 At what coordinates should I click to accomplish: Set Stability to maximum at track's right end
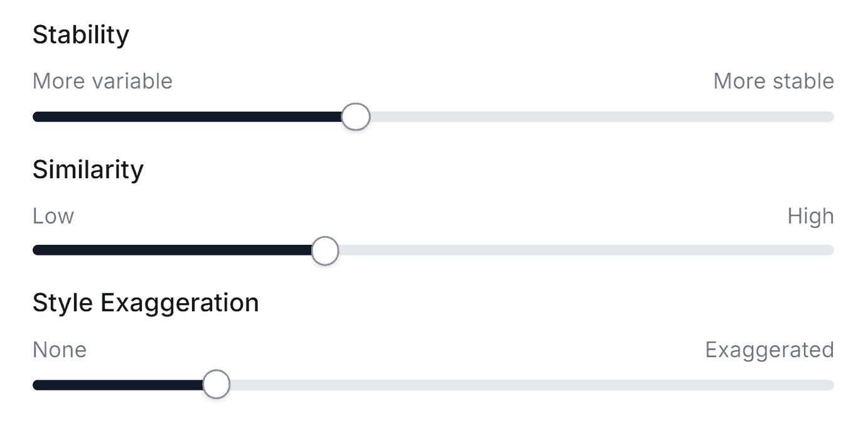pos(831,117)
